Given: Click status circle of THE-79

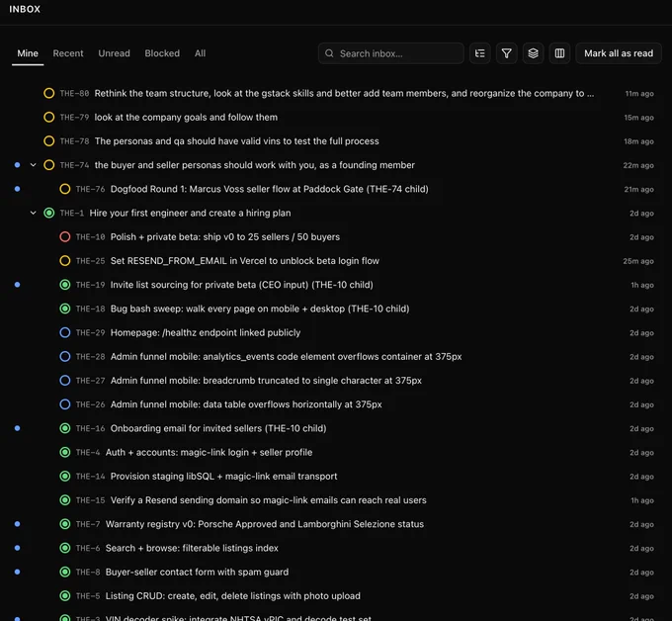Looking at the screenshot, I should click(x=48, y=117).
